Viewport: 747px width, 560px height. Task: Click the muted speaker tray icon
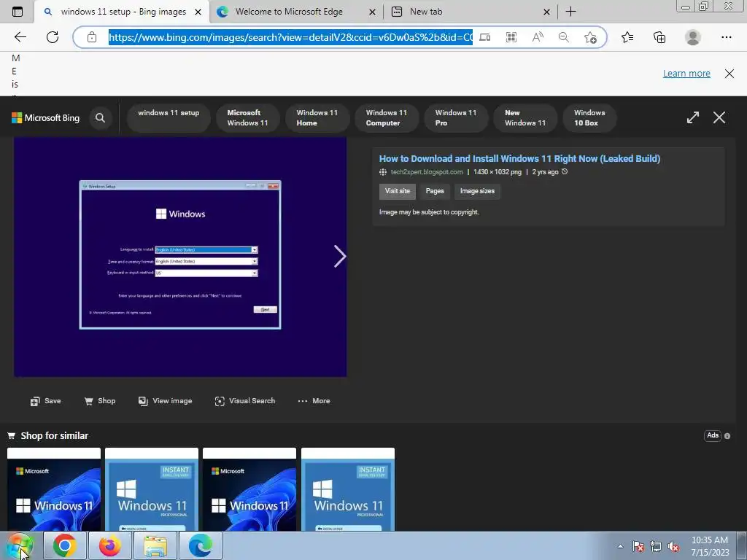pyautogui.click(x=673, y=547)
